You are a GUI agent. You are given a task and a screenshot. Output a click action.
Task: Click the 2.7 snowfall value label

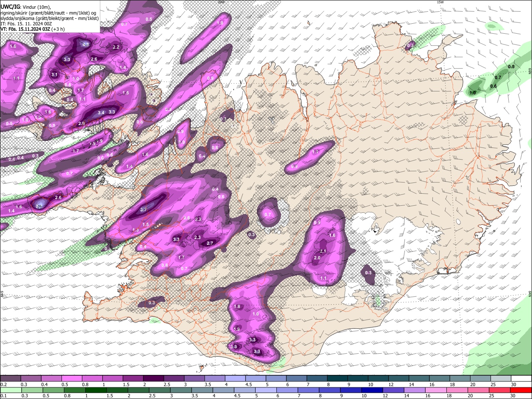tap(210, 243)
